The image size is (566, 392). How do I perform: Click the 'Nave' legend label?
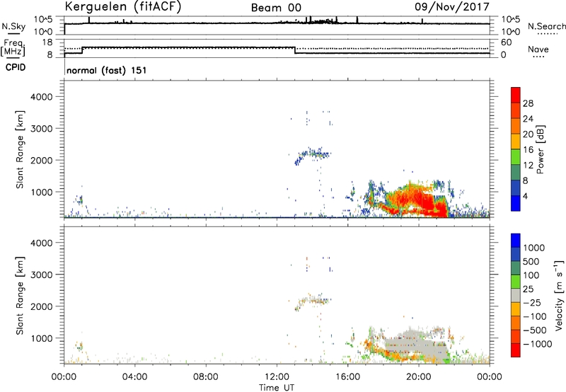pos(538,50)
